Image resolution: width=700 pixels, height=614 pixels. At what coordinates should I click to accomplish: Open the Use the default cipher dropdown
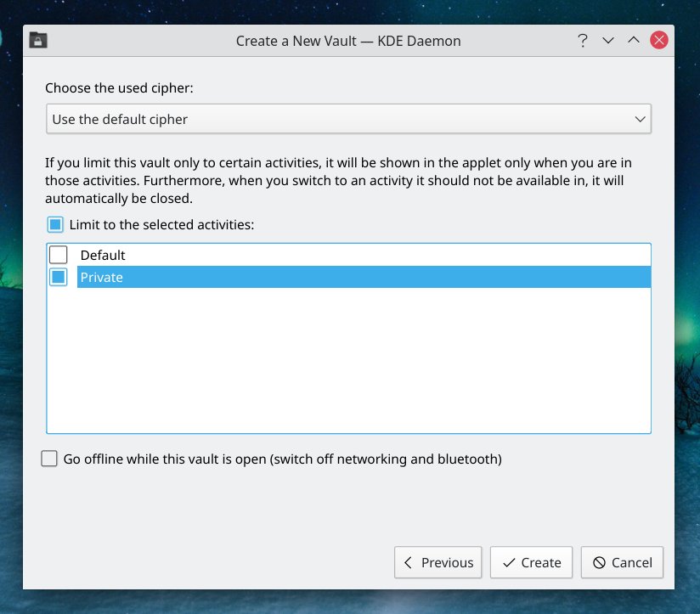[x=348, y=119]
